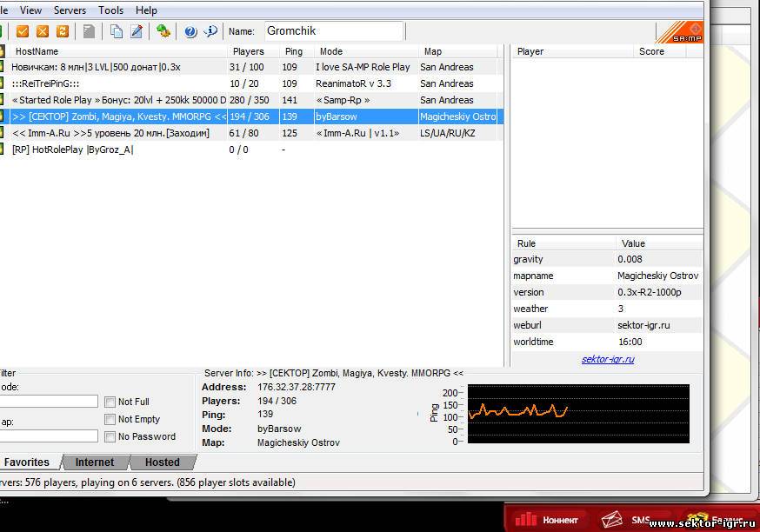The width and height of the screenshot is (760, 532).
Task: Click the Name field containing Gromchik
Action: [334, 31]
